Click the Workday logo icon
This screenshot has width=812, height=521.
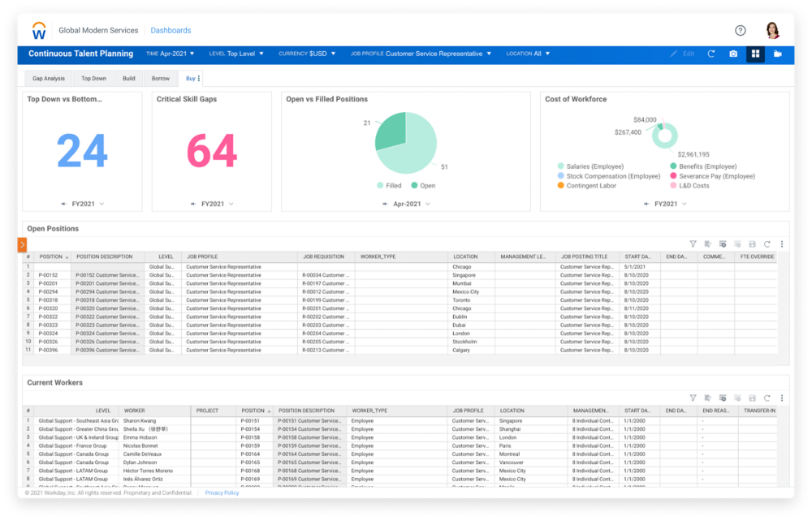click(x=39, y=31)
